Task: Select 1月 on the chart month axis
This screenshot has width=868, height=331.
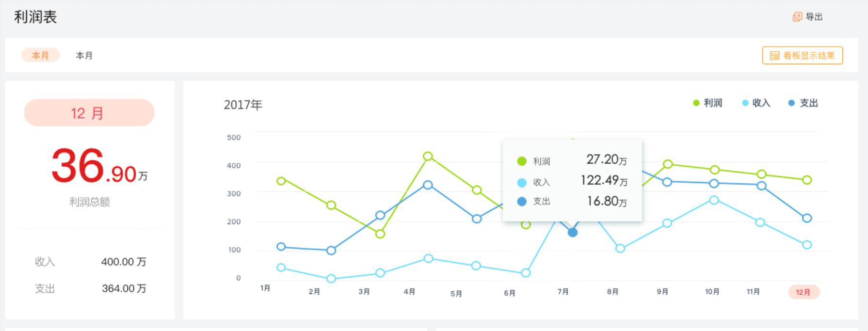Action: [x=265, y=288]
